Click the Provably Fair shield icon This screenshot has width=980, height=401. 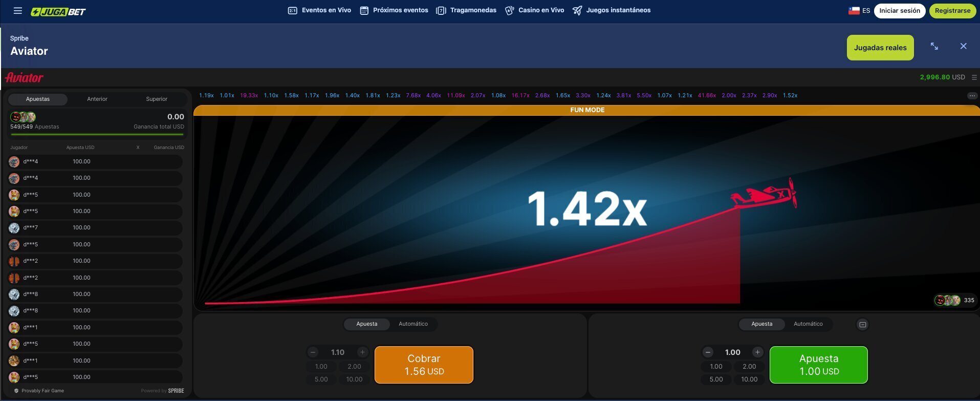16,391
